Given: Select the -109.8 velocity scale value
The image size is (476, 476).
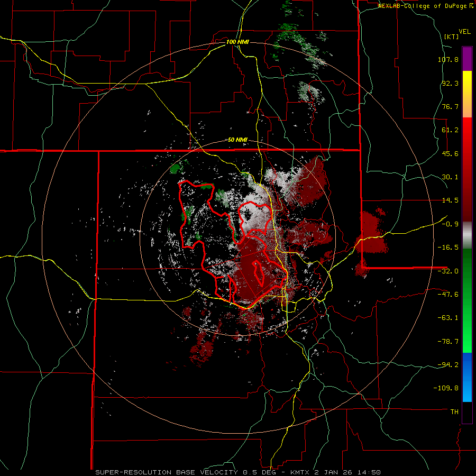Looking at the screenshot, I should [x=446, y=388].
